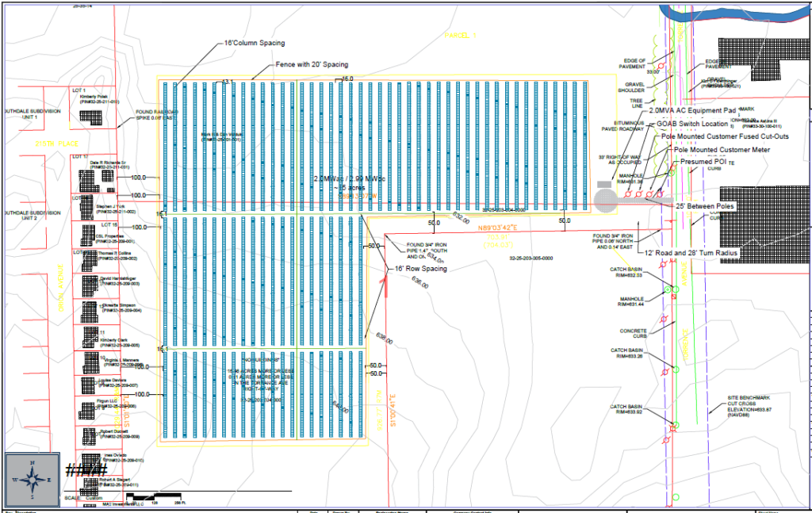Click the 'Pole Mounted Customer Meter' label

tap(722, 149)
